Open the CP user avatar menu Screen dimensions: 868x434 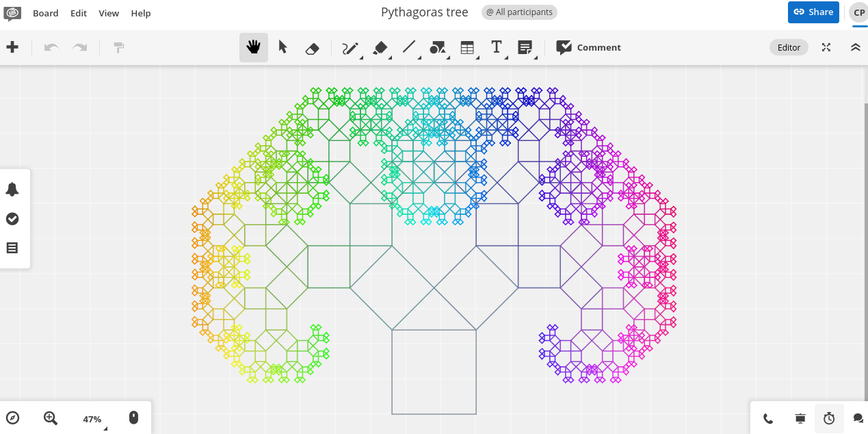[858, 12]
